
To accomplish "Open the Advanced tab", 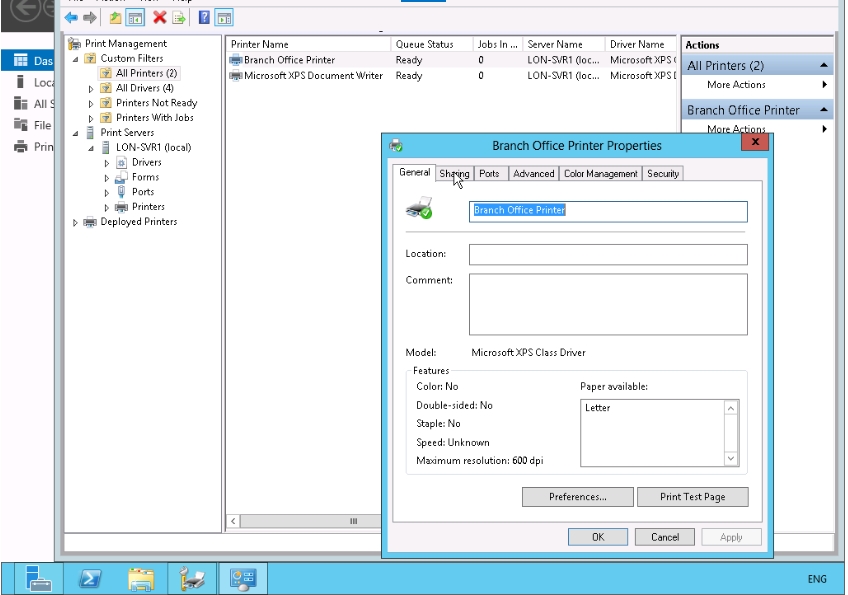I will coord(533,173).
